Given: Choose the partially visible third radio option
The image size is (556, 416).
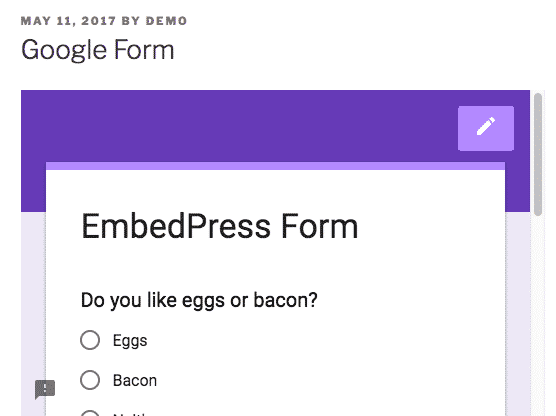Looking at the screenshot, I should tap(90, 413).
